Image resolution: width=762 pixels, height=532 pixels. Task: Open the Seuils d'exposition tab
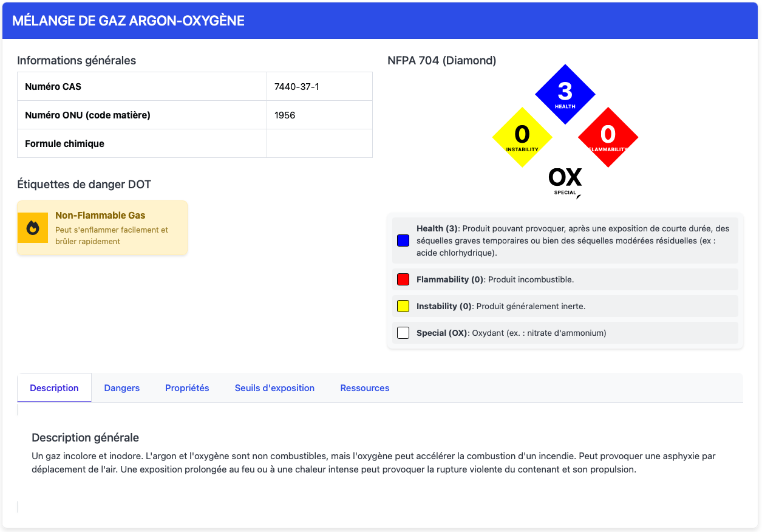(274, 388)
